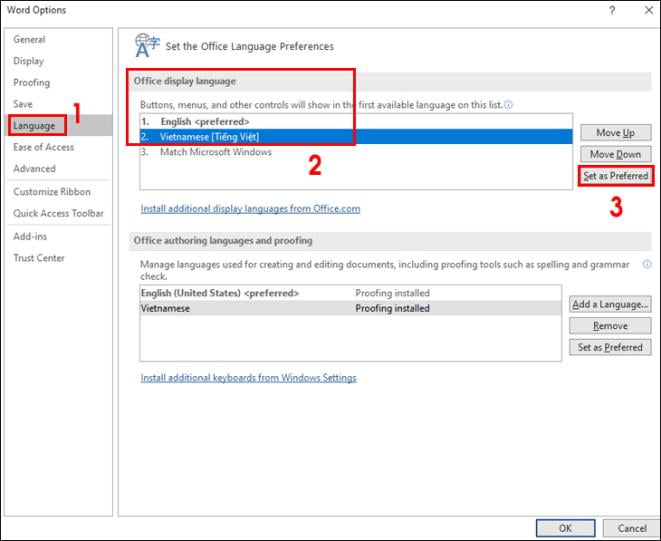Close the Word Options dialog
This screenshot has height=541, width=661.
[x=649, y=10]
